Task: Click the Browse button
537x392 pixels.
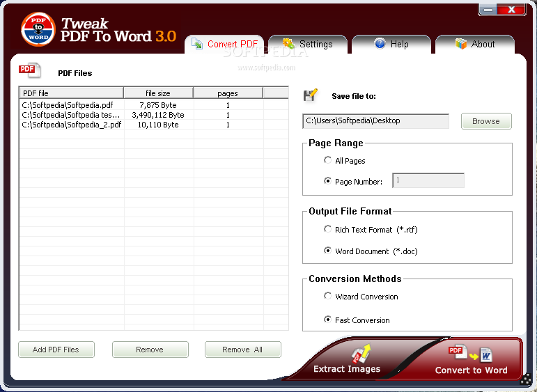Action: click(x=486, y=121)
